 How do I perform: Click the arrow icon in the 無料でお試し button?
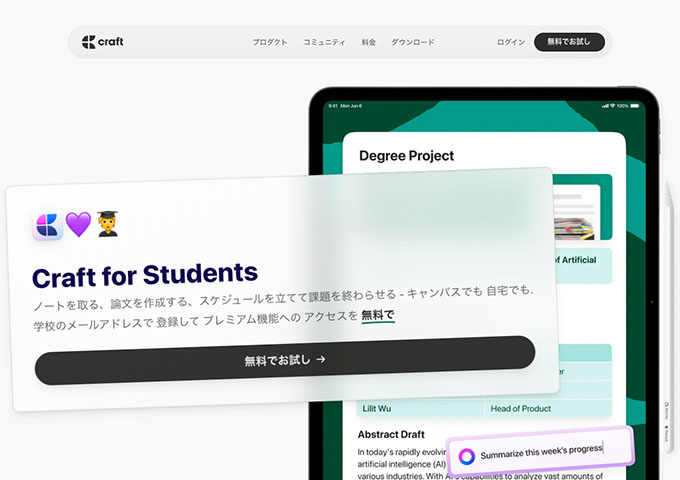(x=321, y=359)
